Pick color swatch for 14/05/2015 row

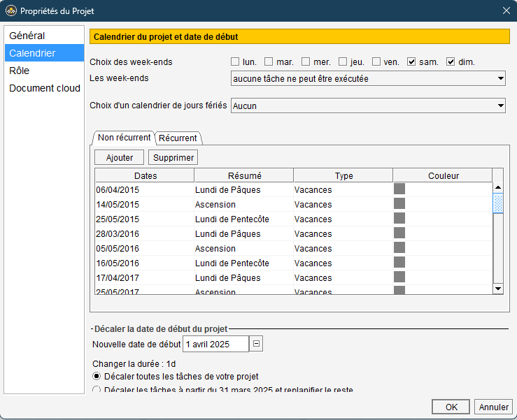coord(399,203)
